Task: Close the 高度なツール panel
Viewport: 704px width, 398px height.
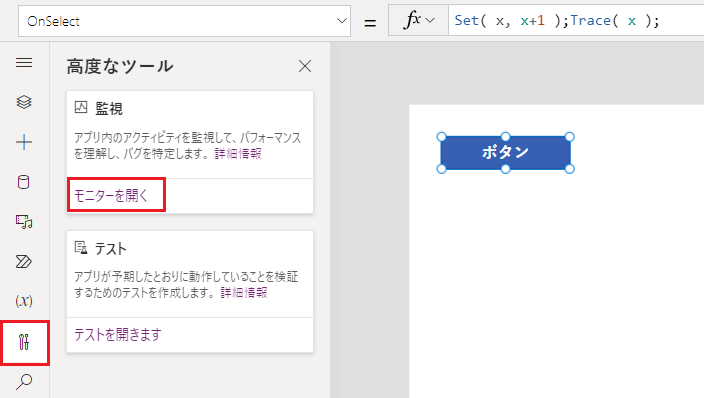Action: tap(305, 66)
